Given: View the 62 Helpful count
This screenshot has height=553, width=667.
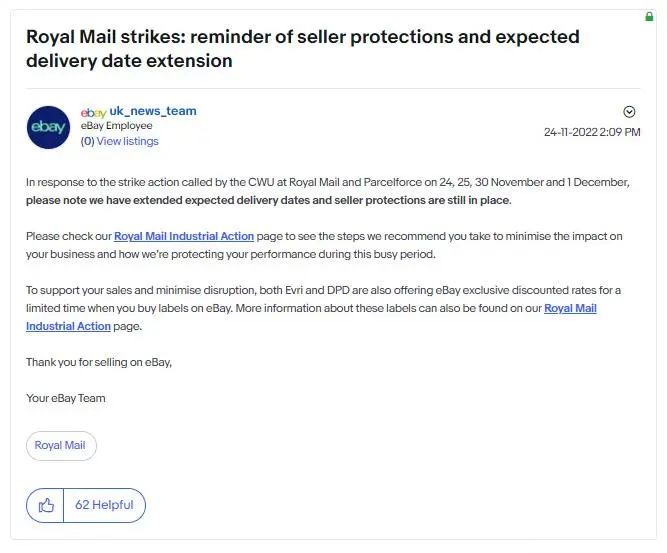Looking at the screenshot, I should click(104, 505).
